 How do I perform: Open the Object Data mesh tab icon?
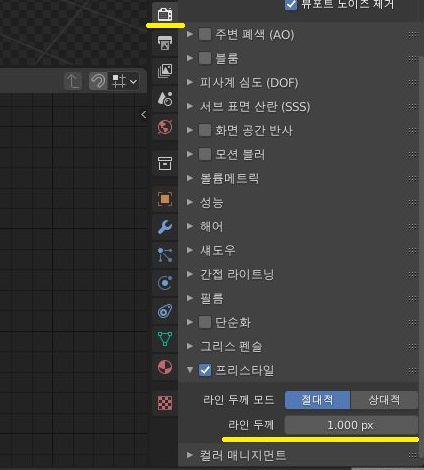165,339
